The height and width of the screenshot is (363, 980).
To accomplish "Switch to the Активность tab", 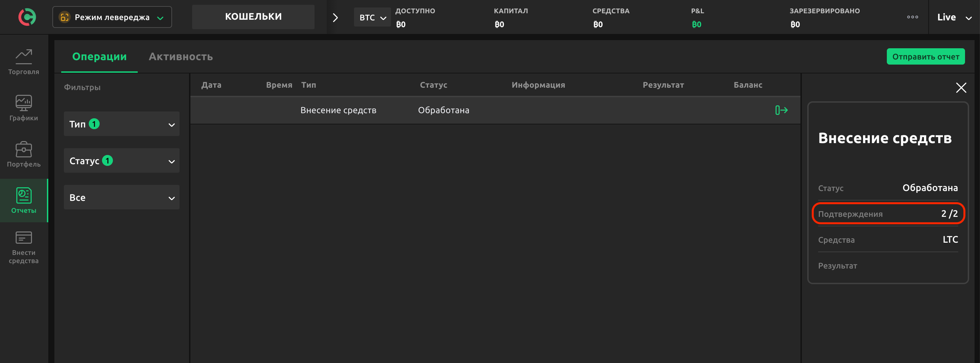I will [x=180, y=56].
